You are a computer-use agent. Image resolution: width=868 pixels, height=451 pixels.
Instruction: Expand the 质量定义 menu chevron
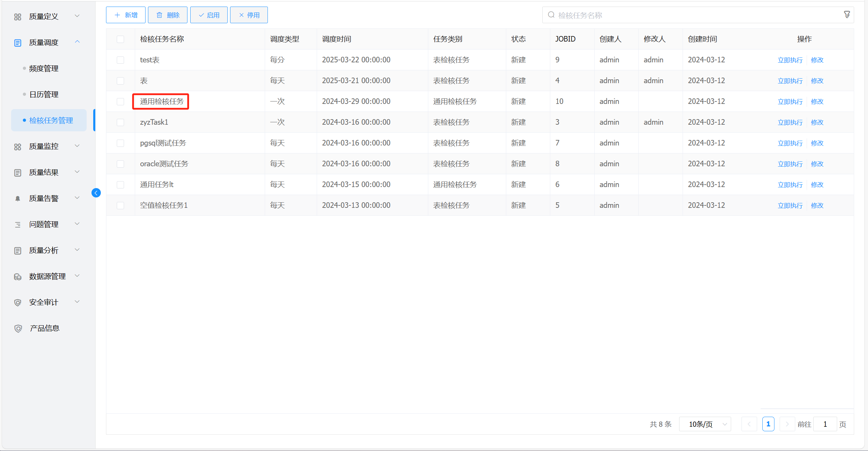pyautogui.click(x=77, y=16)
